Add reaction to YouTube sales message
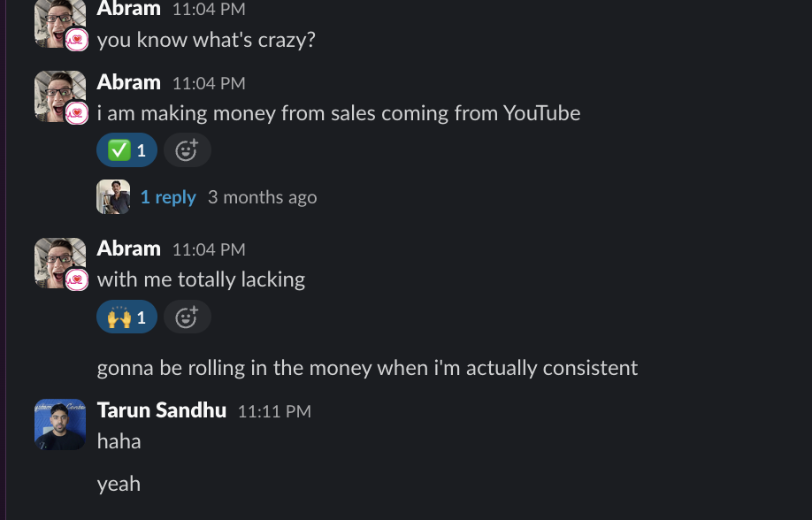The height and width of the screenshot is (520, 812). tap(188, 150)
